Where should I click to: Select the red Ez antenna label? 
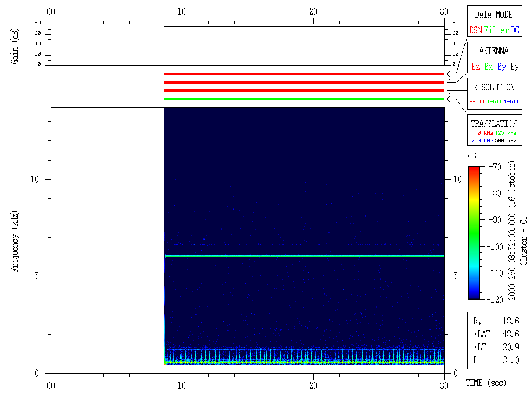click(475, 66)
